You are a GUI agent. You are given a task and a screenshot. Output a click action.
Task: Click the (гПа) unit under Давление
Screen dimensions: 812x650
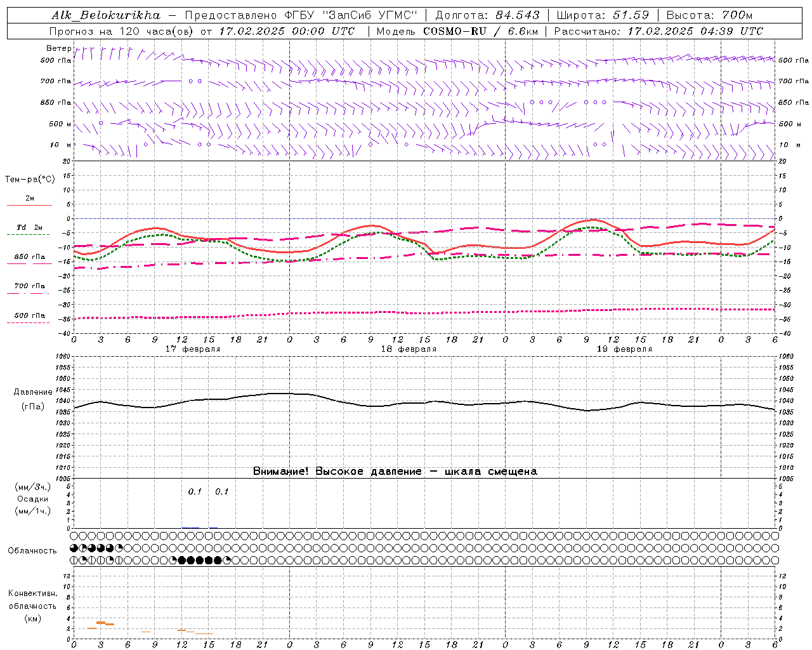(x=33, y=407)
